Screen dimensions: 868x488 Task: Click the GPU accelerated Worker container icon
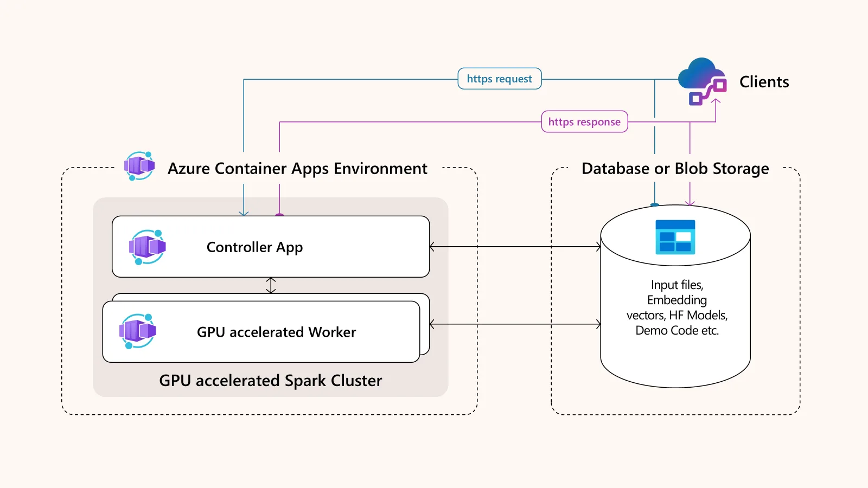pyautogui.click(x=138, y=331)
